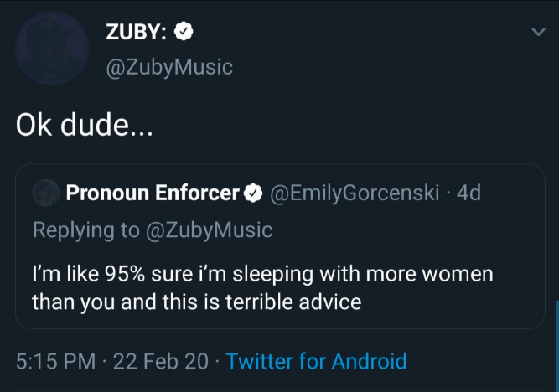Click the "Replying to" label in quote
Viewport: 559px width, 392px height.
coord(85,230)
